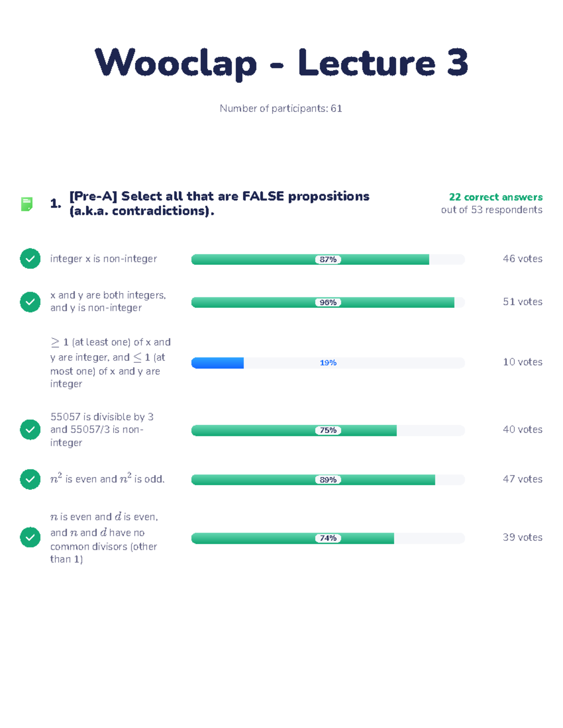The width and height of the screenshot is (563, 728).
Task: Click the 'Number of participants: 61' text
Action: click(281, 108)
